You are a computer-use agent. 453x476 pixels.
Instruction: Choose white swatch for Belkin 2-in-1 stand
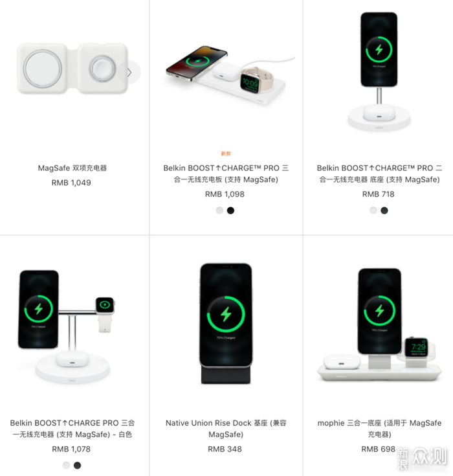(373, 210)
